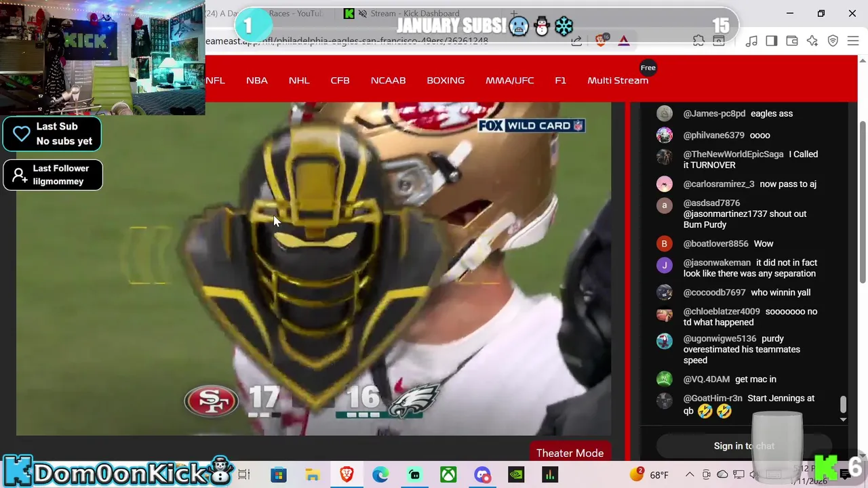This screenshot has width=868, height=488.
Task: Select the CFB category
Action: click(x=340, y=80)
